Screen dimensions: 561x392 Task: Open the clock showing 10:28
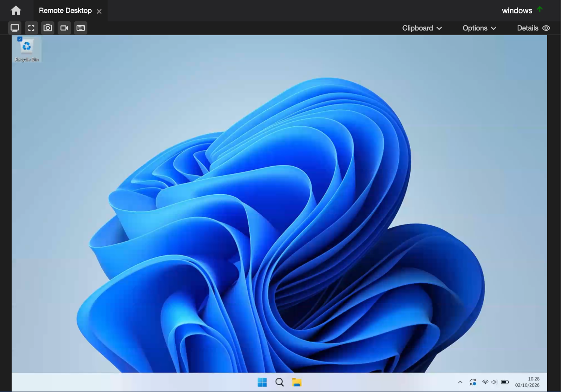pyautogui.click(x=534, y=379)
